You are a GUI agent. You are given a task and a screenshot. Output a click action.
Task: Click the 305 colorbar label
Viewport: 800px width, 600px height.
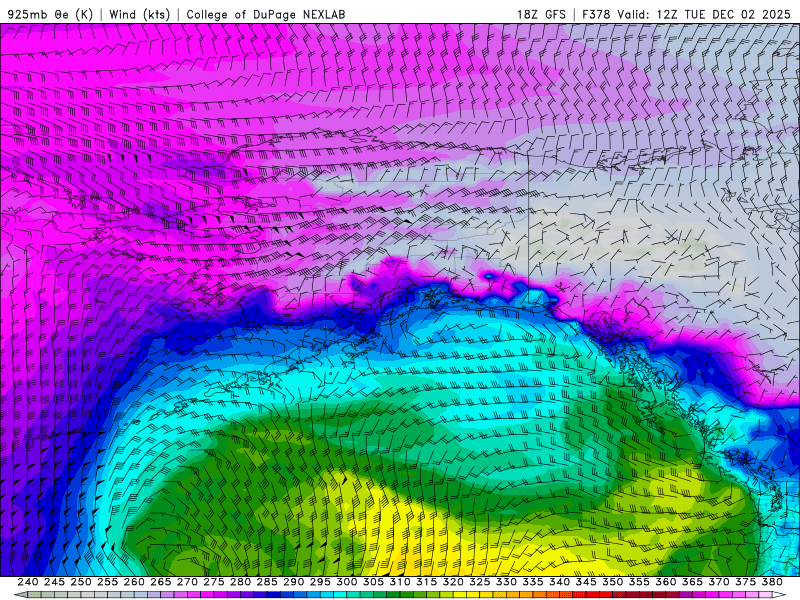coord(373,582)
